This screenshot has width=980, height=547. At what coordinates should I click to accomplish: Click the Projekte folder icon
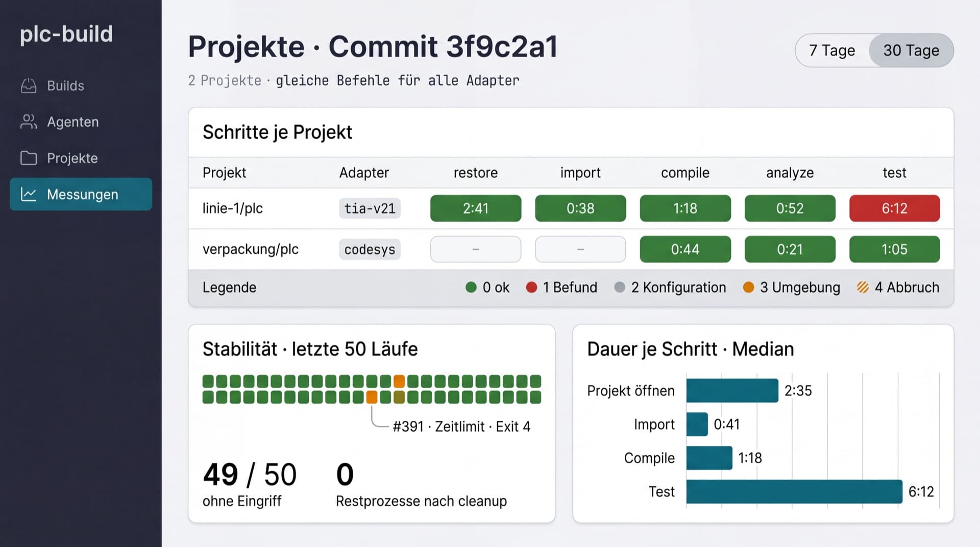(29, 158)
